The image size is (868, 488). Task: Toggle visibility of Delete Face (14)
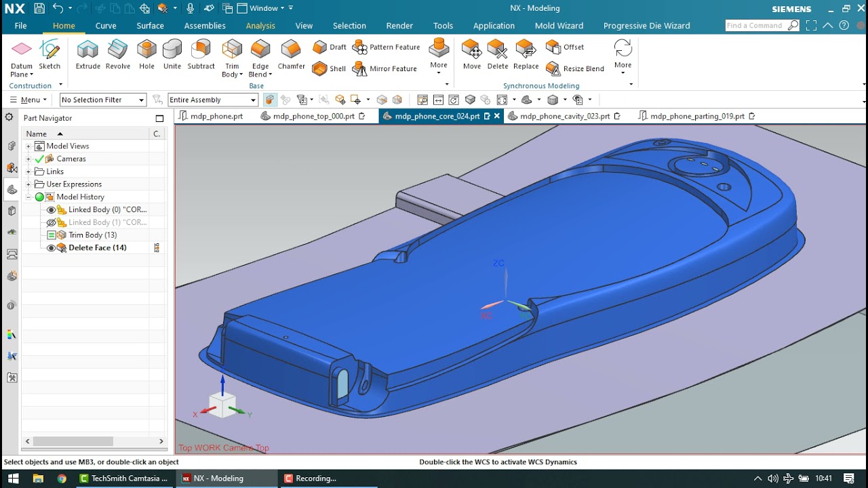pyautogui.click(x=51, y=248)
